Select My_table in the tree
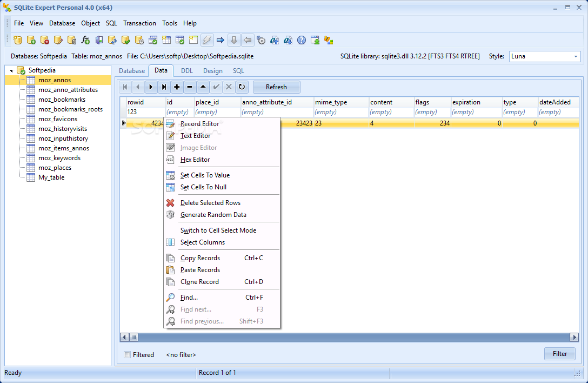The width and height of the screenshot is (588, 383). [x=51, y=177]
